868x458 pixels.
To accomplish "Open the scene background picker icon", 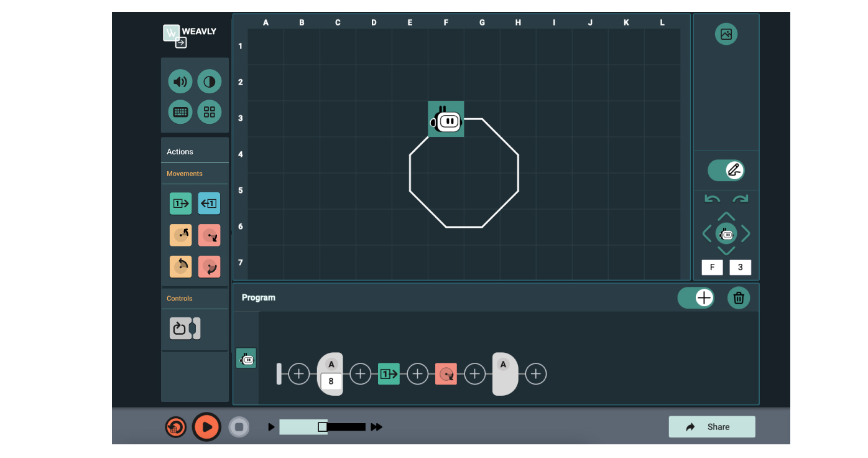I will click(726, 34).
